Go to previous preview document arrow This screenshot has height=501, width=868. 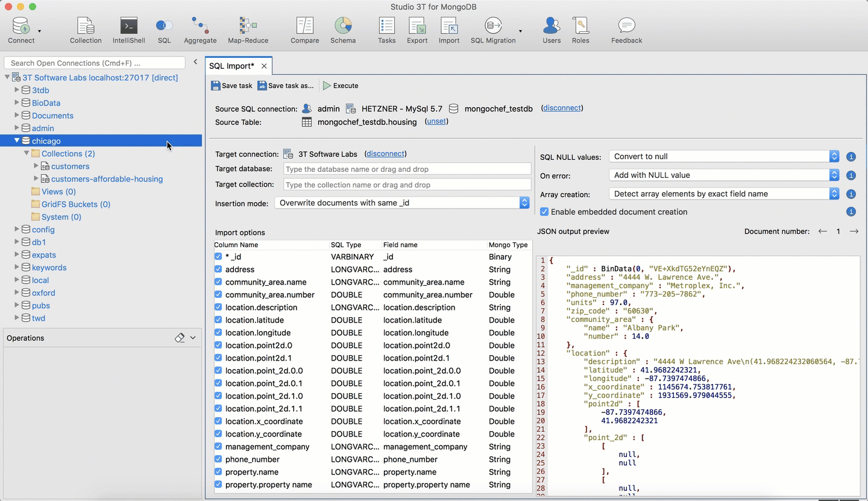pyautogui.click(x=823, y=232)
